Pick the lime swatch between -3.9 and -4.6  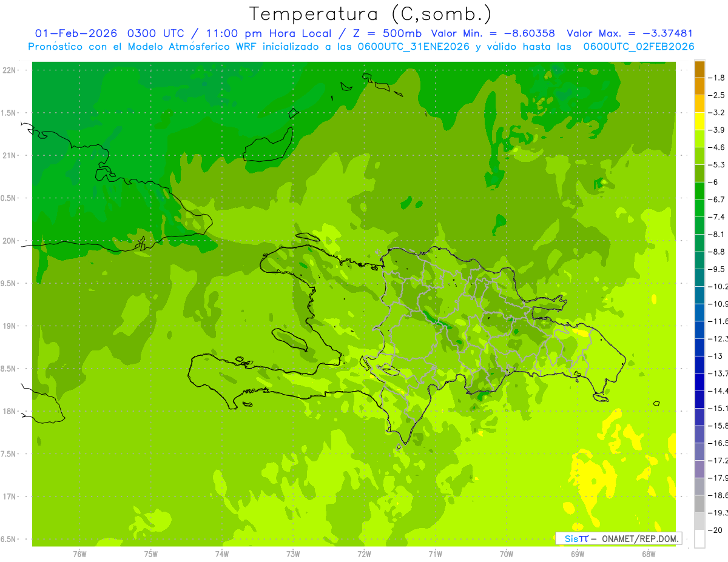[x=699, y=139]
